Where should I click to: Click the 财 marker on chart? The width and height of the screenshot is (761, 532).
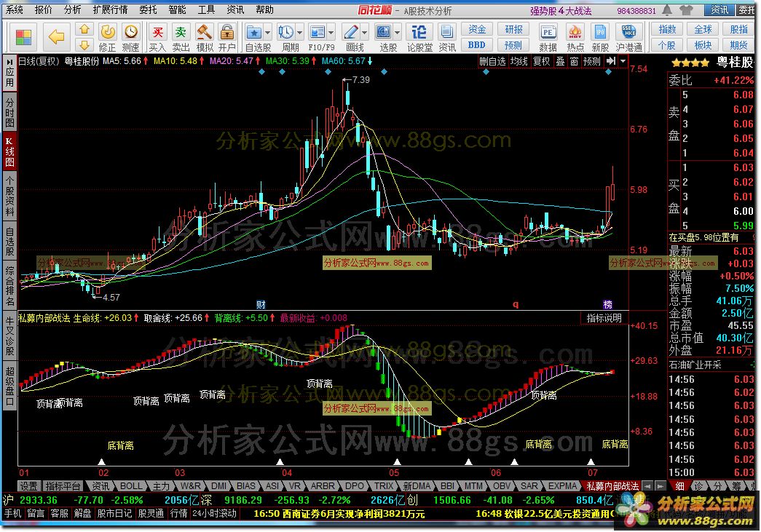tap(261, 304)
